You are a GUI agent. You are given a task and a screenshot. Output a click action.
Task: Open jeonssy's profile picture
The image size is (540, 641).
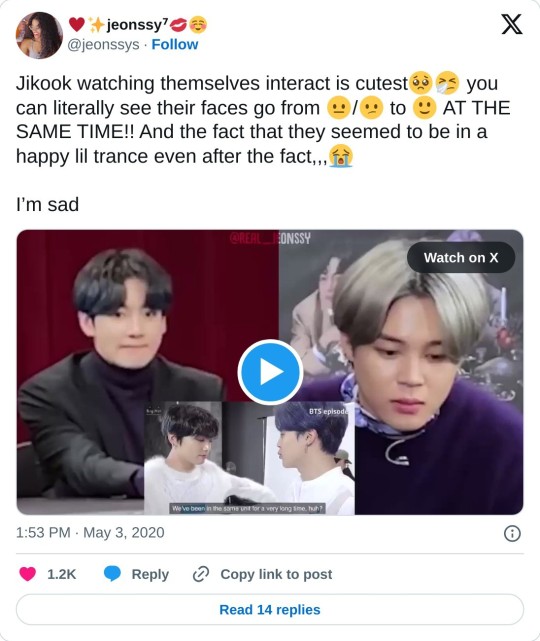[x=39, y=35]
